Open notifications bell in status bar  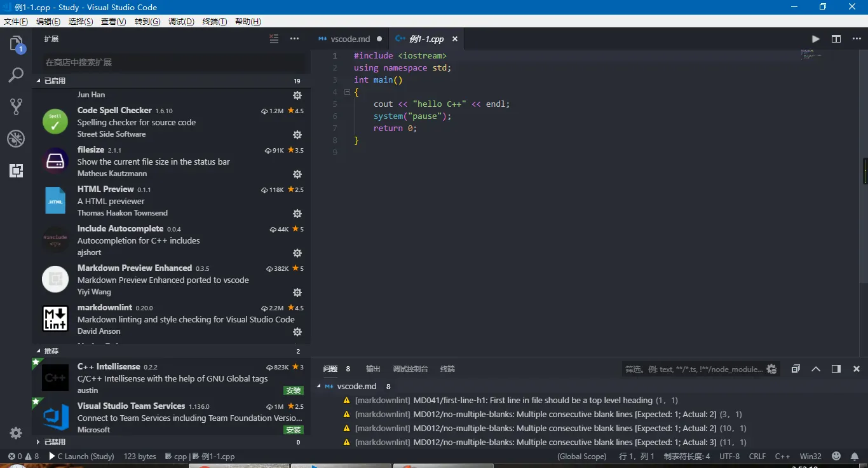point(854,456)
